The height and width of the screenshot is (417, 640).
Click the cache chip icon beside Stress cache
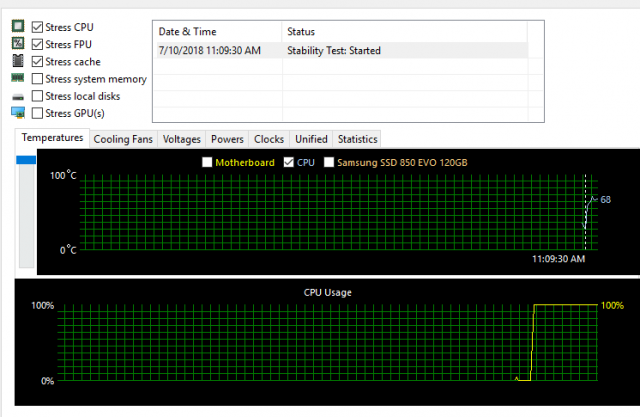click(18, 61)
